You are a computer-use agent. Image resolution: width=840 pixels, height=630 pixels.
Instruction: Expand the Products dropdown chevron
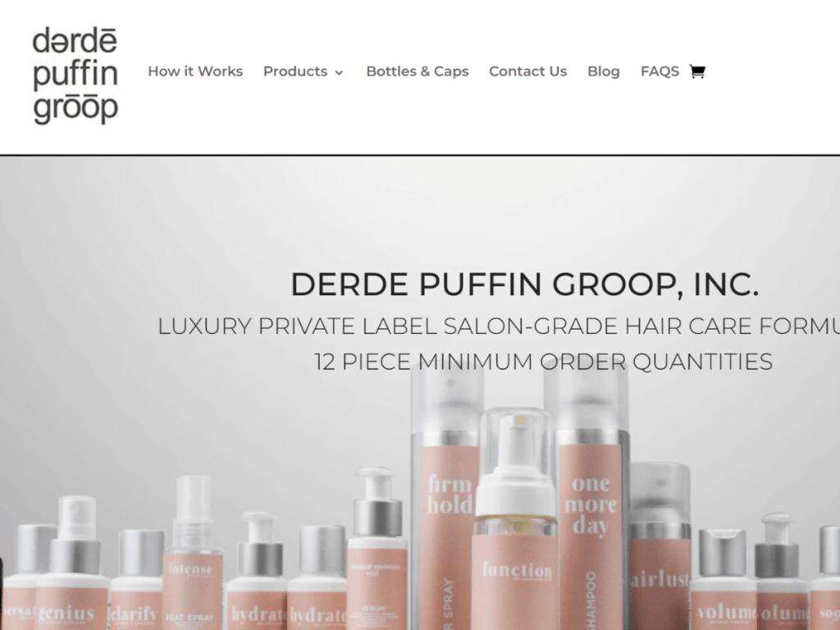[x=339, y=72]
